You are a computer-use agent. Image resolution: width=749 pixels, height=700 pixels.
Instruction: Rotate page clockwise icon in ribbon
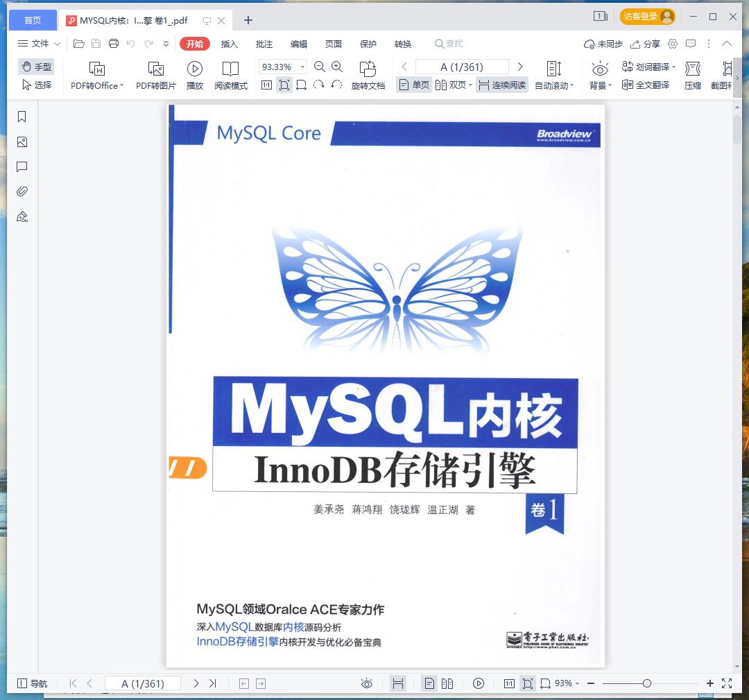(x=318, y=85)
